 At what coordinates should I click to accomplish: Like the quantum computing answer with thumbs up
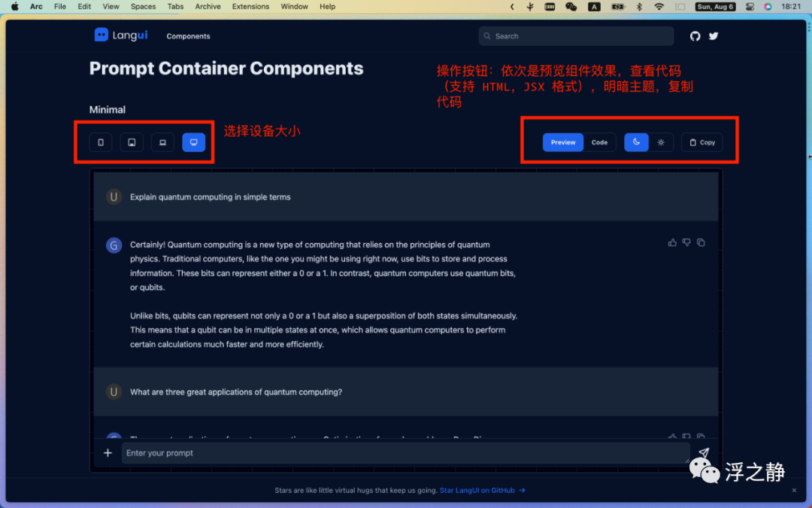[x=672, y=242]
